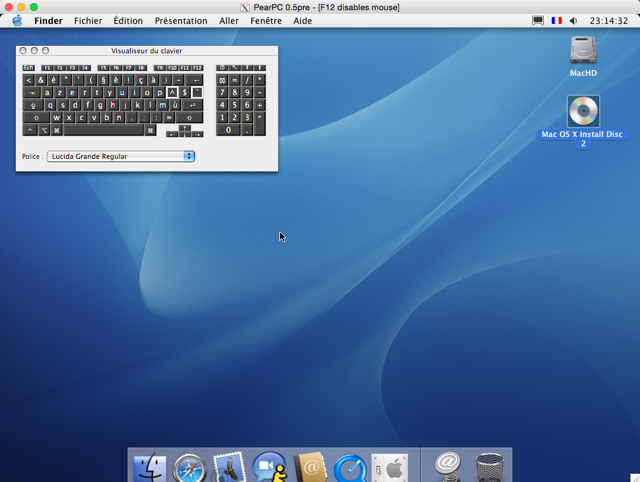Click the right arrow key in viewer
The height and width of the screenshot is (482, 640).
pos(198,134)
